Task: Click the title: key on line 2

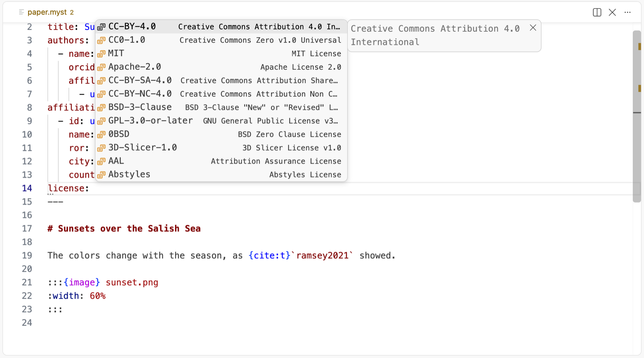Action: (63, 27)
